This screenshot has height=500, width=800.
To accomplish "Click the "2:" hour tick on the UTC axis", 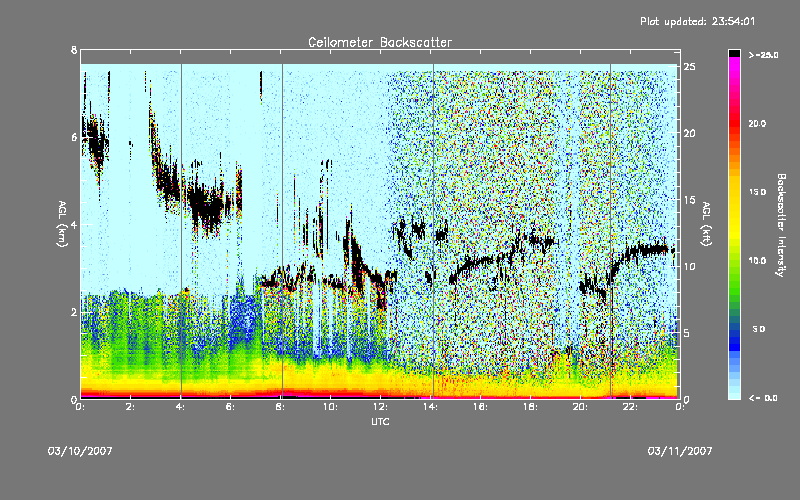I will pos(130,407).
